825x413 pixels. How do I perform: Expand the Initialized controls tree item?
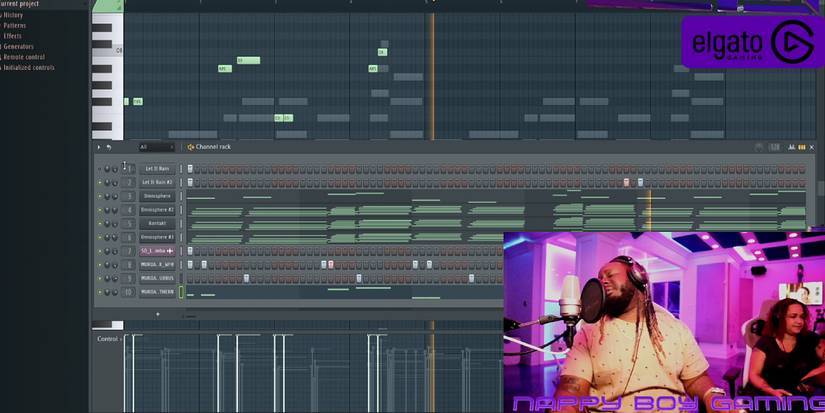click(28, 68)
